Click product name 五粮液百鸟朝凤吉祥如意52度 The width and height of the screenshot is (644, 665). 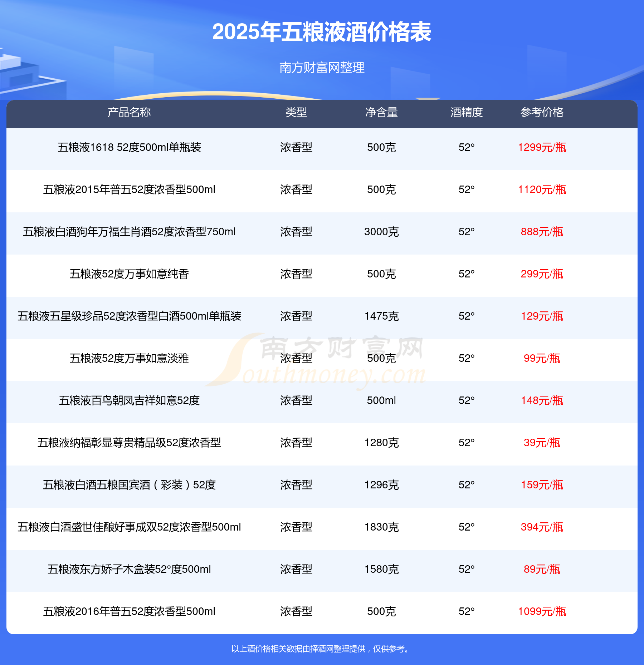tap(129, 400)
